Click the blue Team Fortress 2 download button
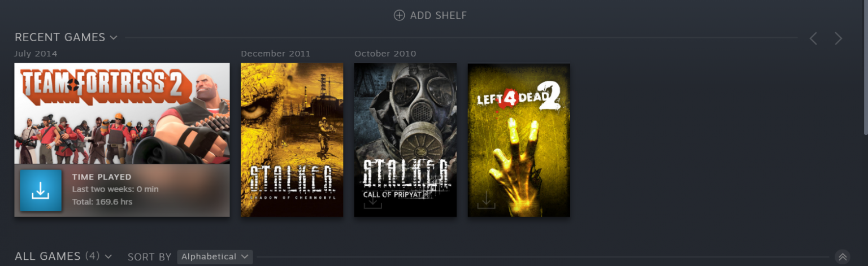Screen dimensions: 868x266 41,190
